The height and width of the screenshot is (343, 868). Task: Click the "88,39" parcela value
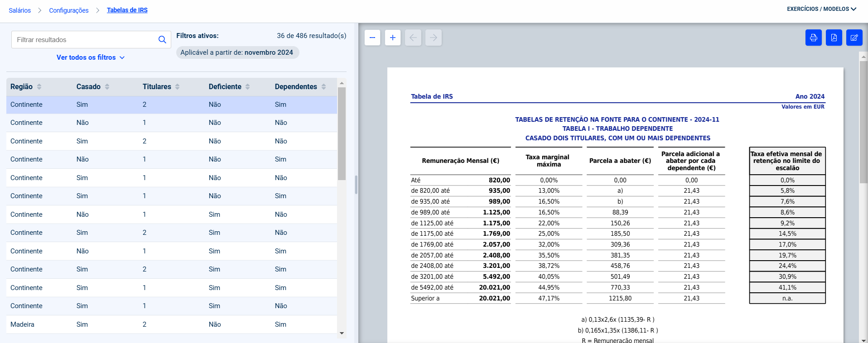tap(620, 212)
